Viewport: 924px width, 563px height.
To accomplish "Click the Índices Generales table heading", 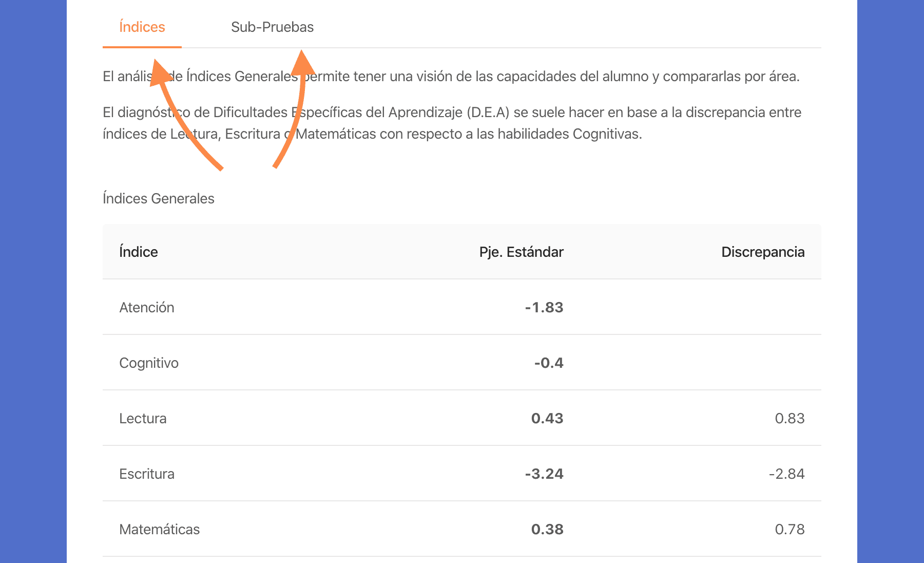I will click(159, 198).
